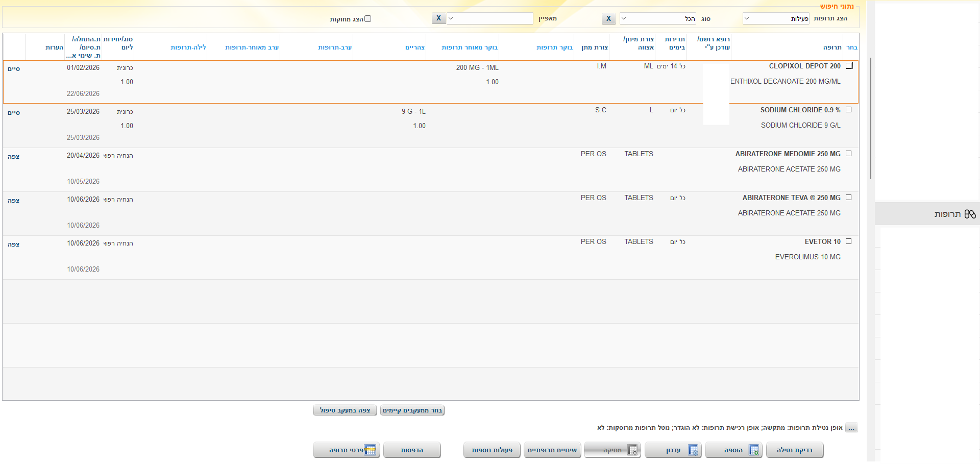The image size is (980, 464).
Task: Click the ערב מאוחר-תרופות column header
Action: 252,47
